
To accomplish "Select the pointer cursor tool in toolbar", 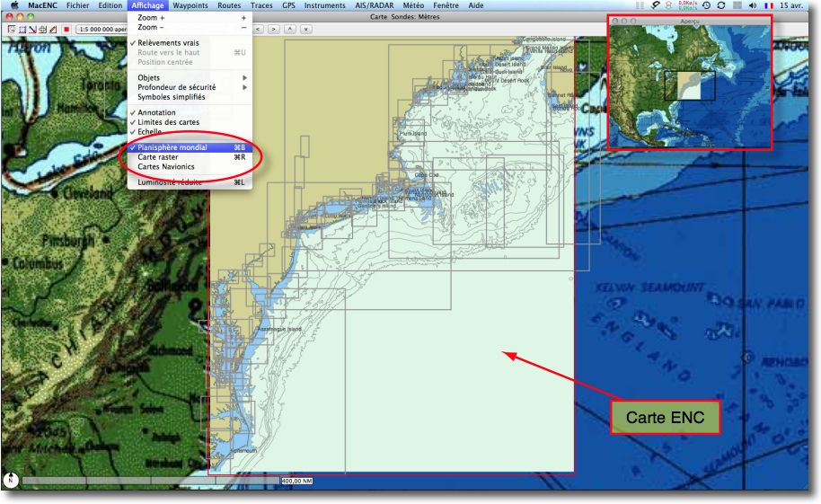I will tap(12, 30).
